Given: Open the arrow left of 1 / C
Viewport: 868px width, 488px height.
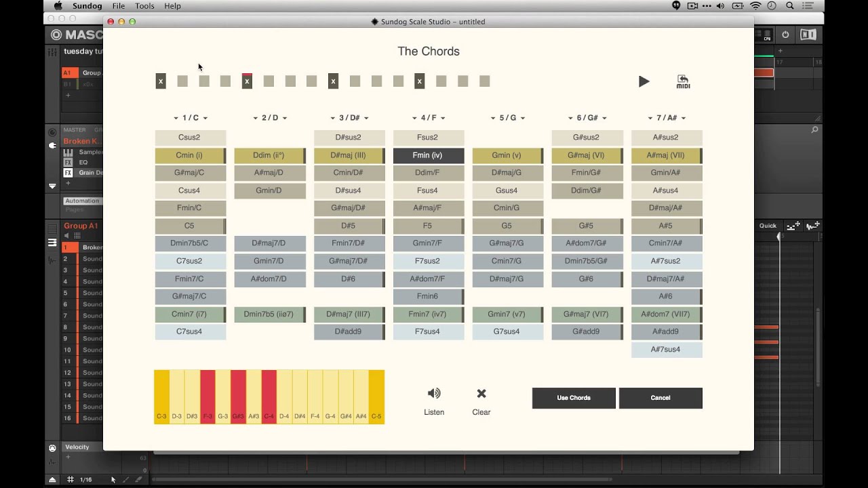Looking at the screenshot, I should [x=176, y=118].
